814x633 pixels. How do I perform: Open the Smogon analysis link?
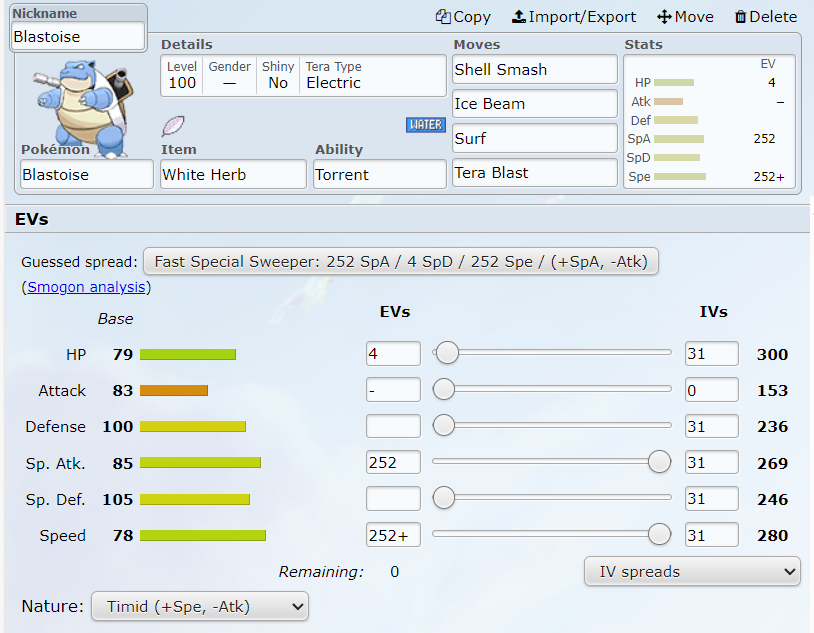(x=88, y=287)
